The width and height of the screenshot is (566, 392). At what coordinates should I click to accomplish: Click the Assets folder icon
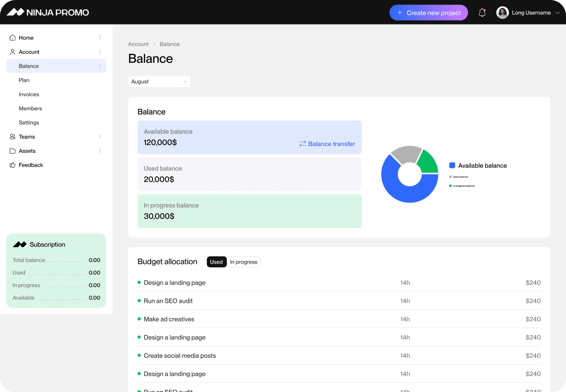(13, 151)
